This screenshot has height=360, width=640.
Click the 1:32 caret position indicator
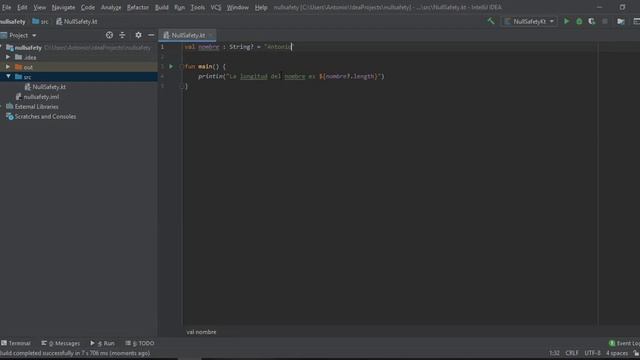pyautogui.click(x=554, y=353)
